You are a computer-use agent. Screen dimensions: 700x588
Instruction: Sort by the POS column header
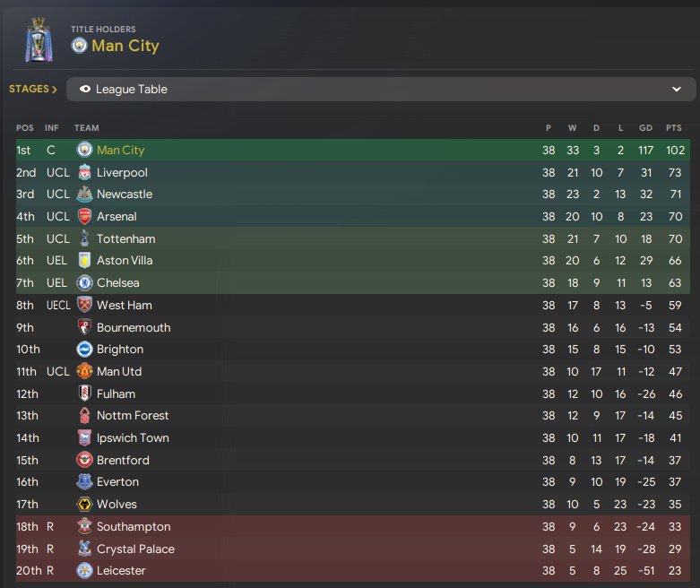pyautogui.click(x=25, y=127)
